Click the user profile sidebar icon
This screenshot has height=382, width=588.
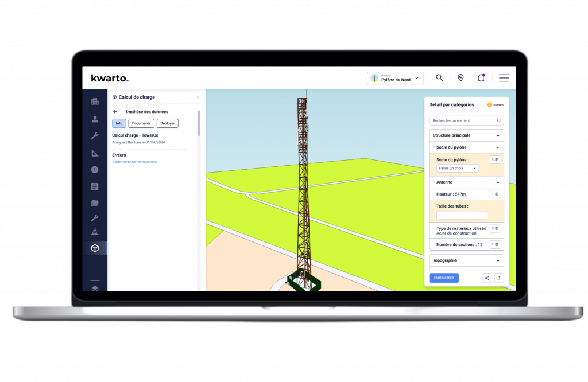click(95, 119)
